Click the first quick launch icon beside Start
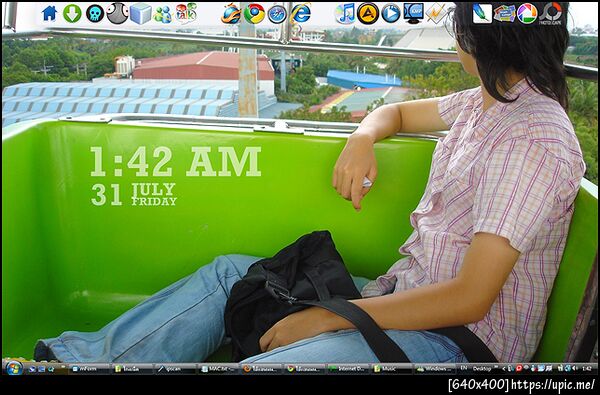 click(x=32, y=369)
